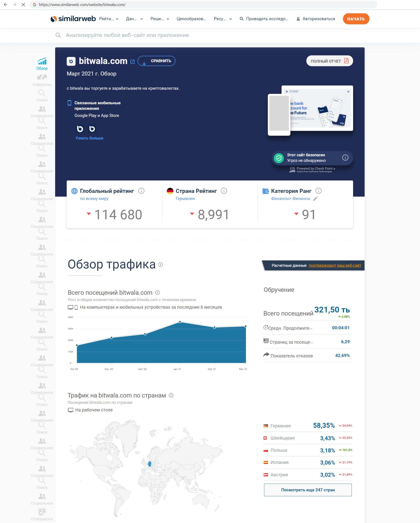
Task: Open the Similarweb logo homepage
Action: pos(73,19)
